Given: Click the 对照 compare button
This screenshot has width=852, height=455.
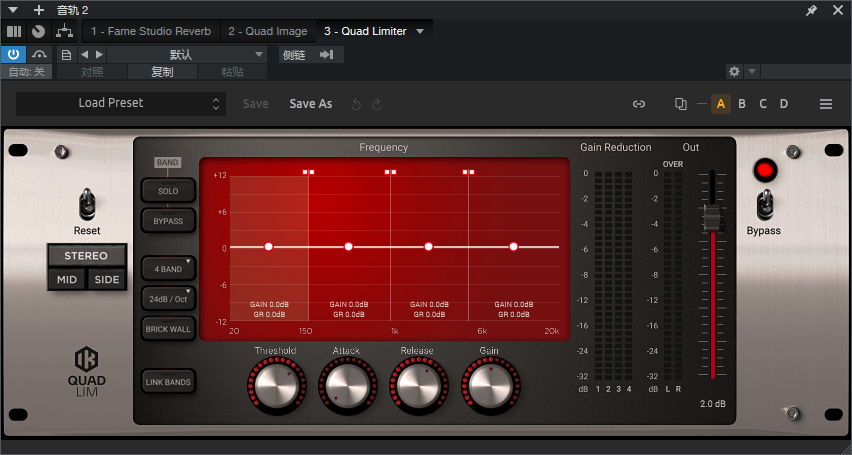Looking at the screenshot, I should [x=92, y=72].
